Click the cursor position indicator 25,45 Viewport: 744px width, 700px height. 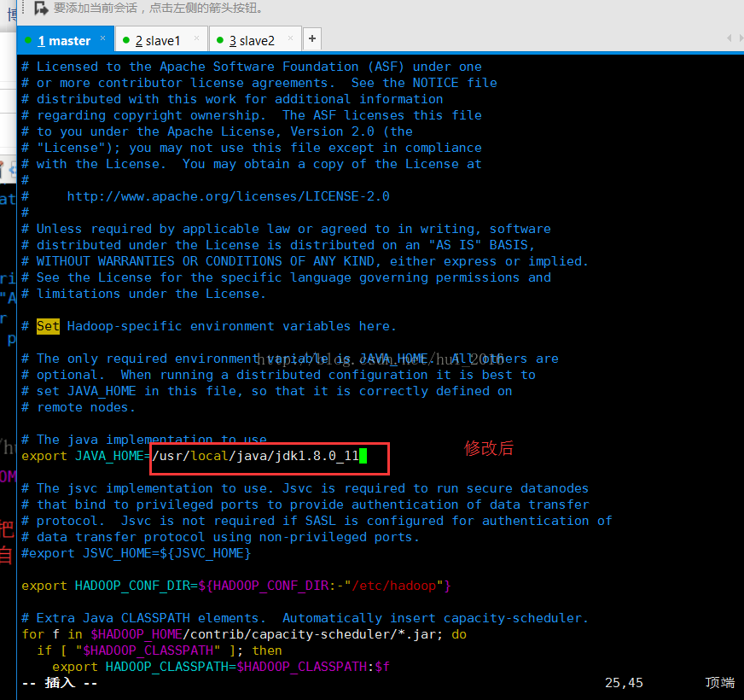[x=624, y=683]
